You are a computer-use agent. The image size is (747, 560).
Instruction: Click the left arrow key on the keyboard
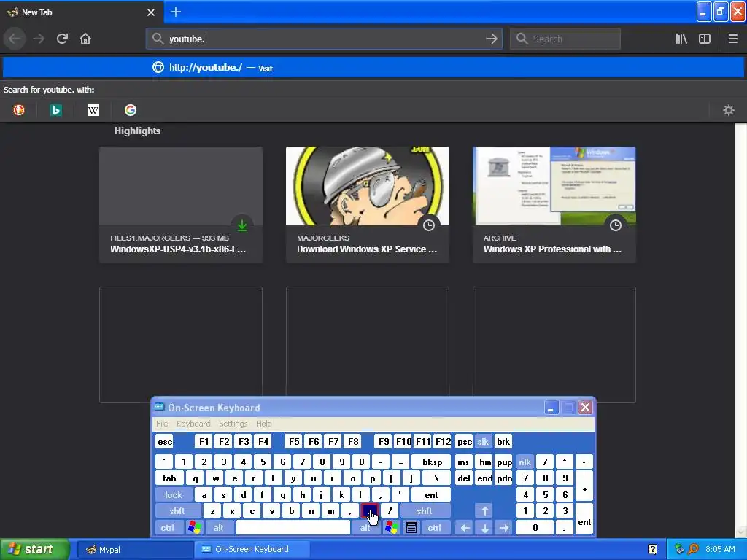pyautogui.click(x=465, y=527)
